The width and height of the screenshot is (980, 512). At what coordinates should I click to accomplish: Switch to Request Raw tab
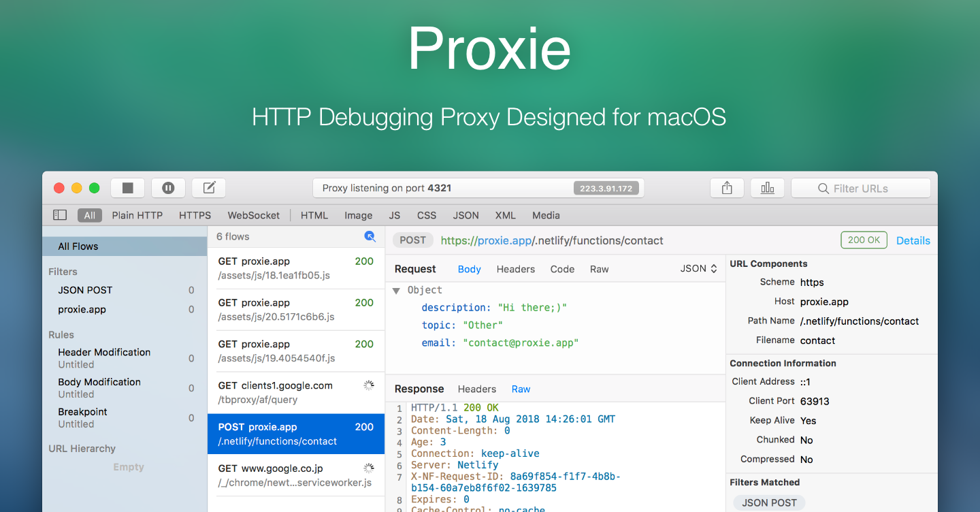600,269
